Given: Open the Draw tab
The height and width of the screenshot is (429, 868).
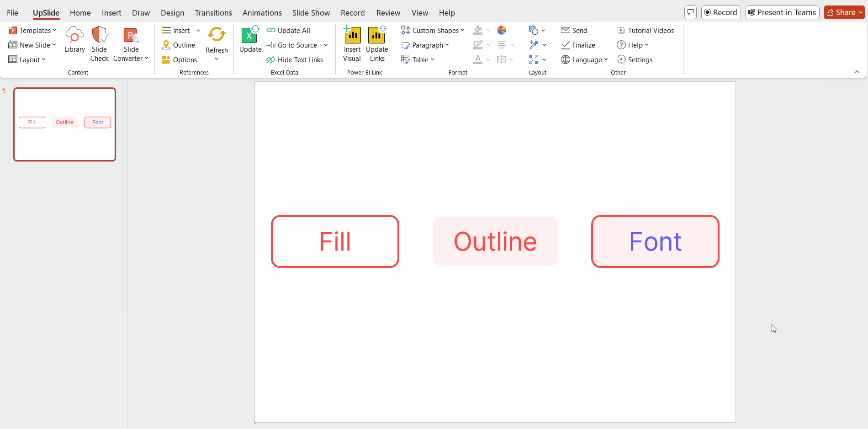Looking at the screenshot, I should (x=141, y=13).
